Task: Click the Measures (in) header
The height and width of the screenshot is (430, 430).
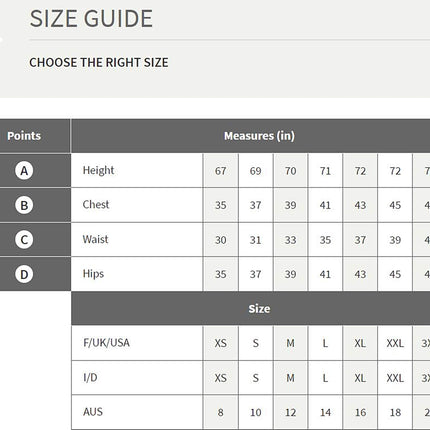Action: point(259,136)
